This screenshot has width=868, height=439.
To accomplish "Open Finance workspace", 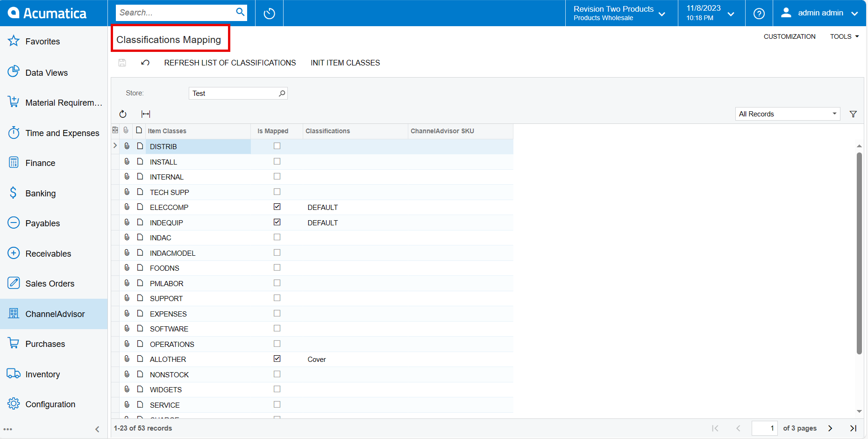I will [x=54, y=163].
